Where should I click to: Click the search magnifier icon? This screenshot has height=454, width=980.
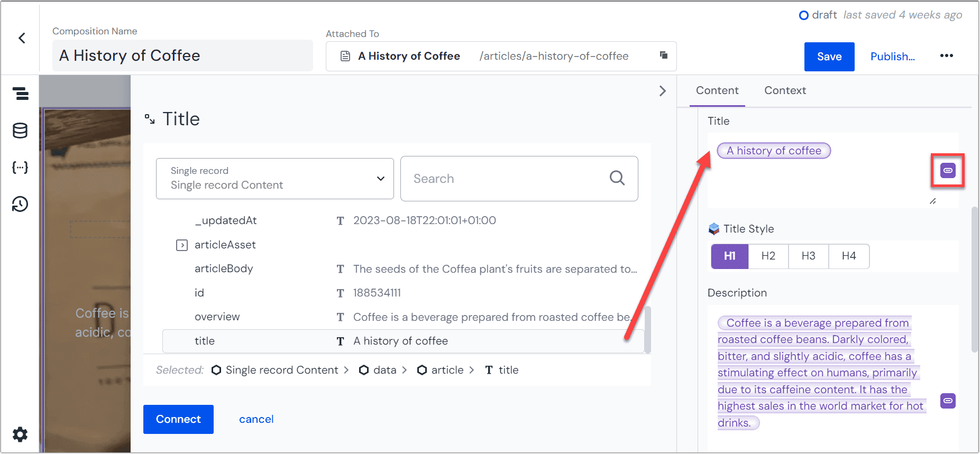617,178
